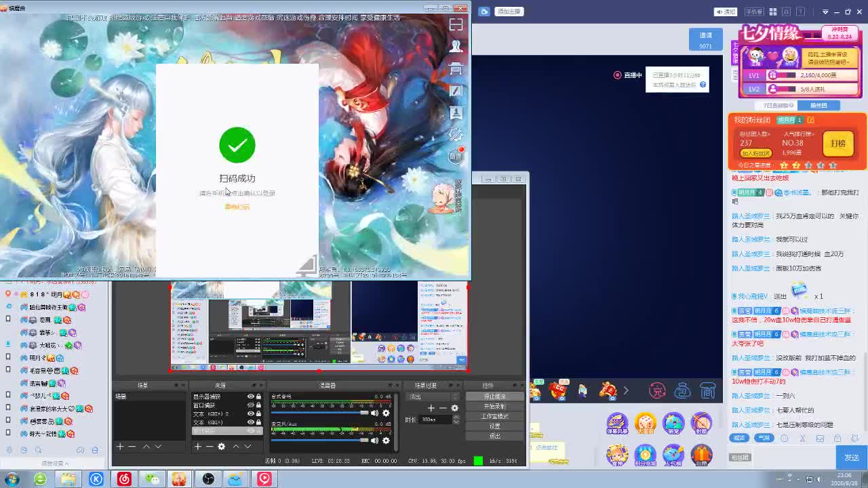Open OBS 设置 settings button

click(x=494, y=426)
